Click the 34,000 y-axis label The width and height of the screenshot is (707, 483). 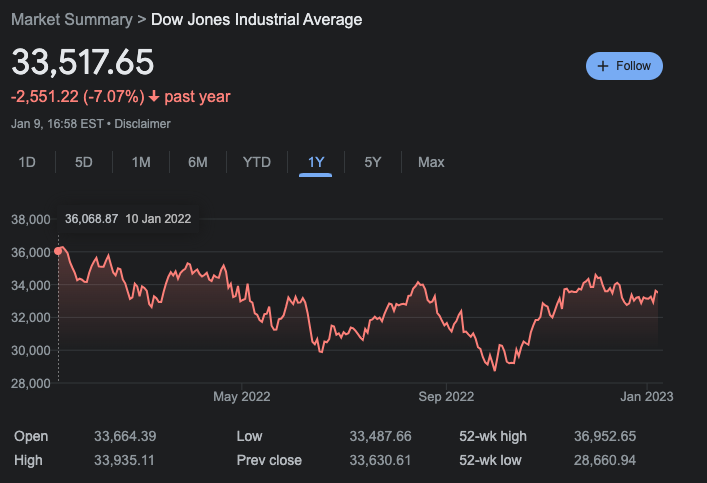(31, 285)
